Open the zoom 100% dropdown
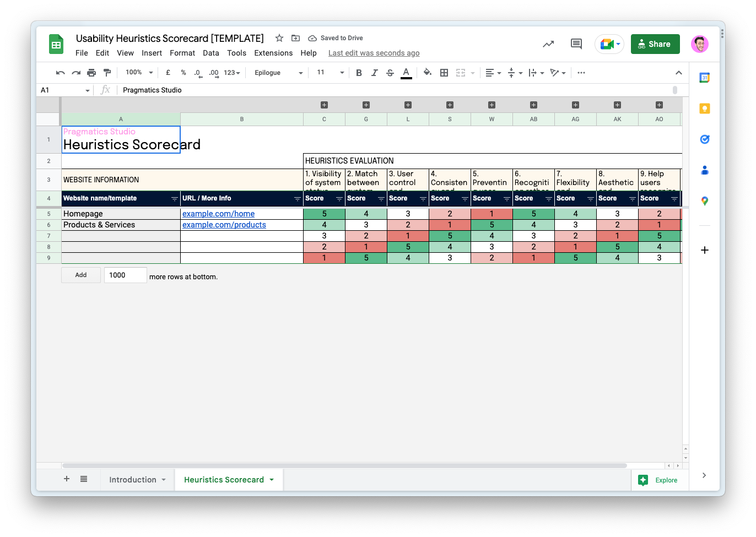 pos(139,73)
